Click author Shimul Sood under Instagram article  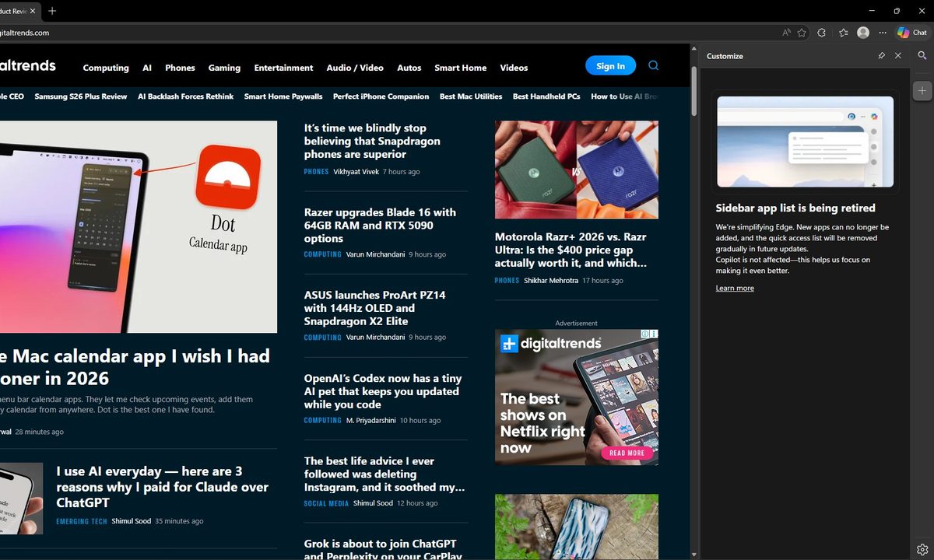(374, 504)
